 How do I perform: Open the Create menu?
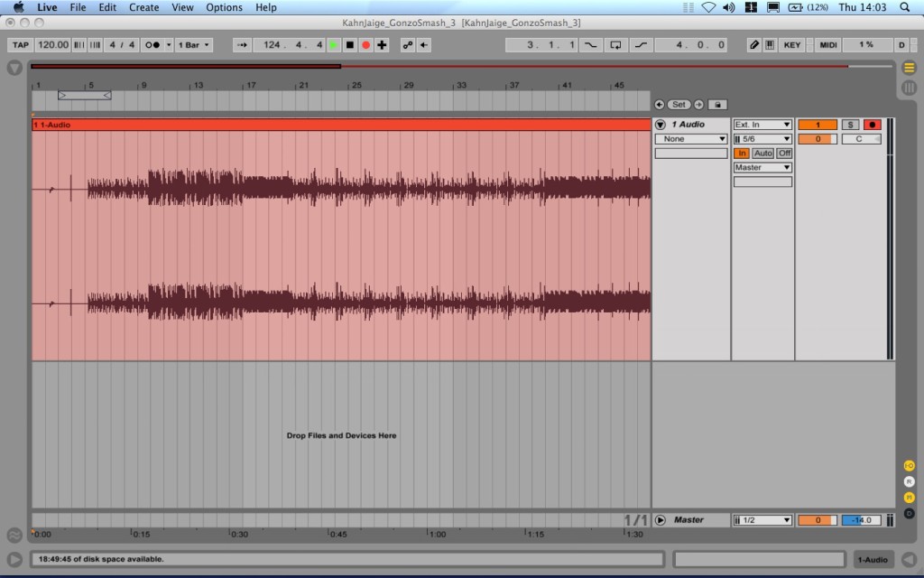coord(143,7)
